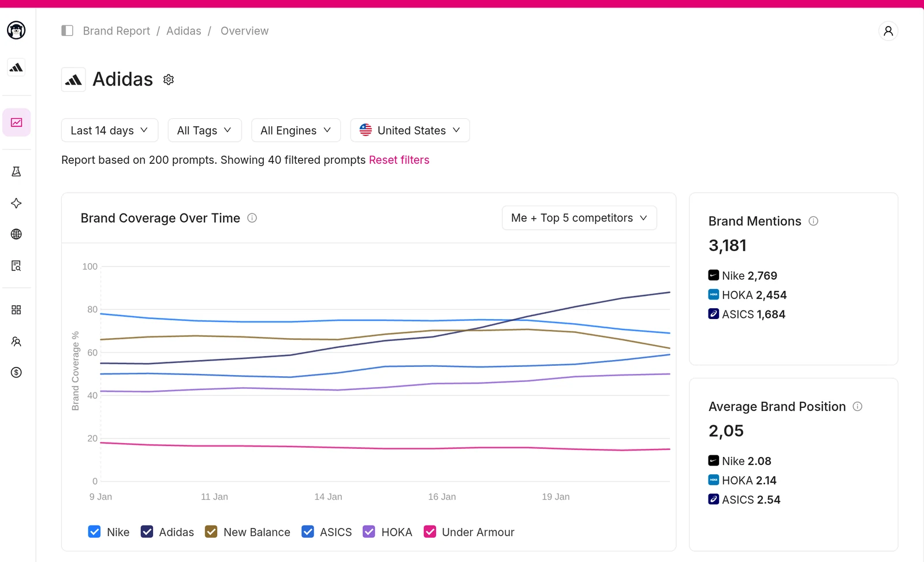Click the Average Brand Position value 2,05

[726, 431]
